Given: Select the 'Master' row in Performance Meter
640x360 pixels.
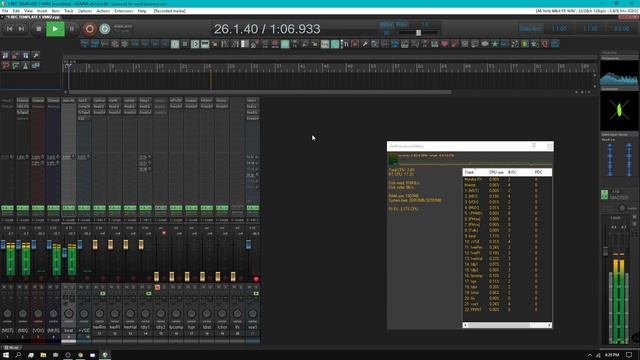Looking at the screenshot, I should click(507, 185).
